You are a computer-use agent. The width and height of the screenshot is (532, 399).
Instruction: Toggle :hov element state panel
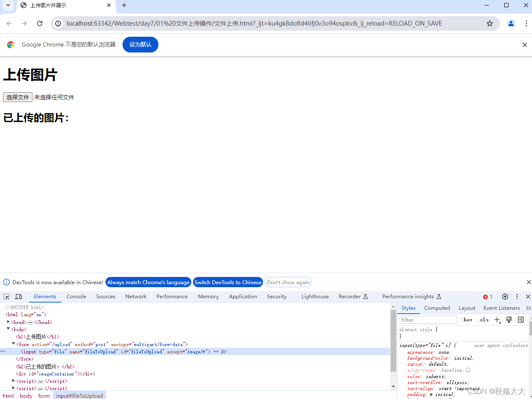point(467,320)
